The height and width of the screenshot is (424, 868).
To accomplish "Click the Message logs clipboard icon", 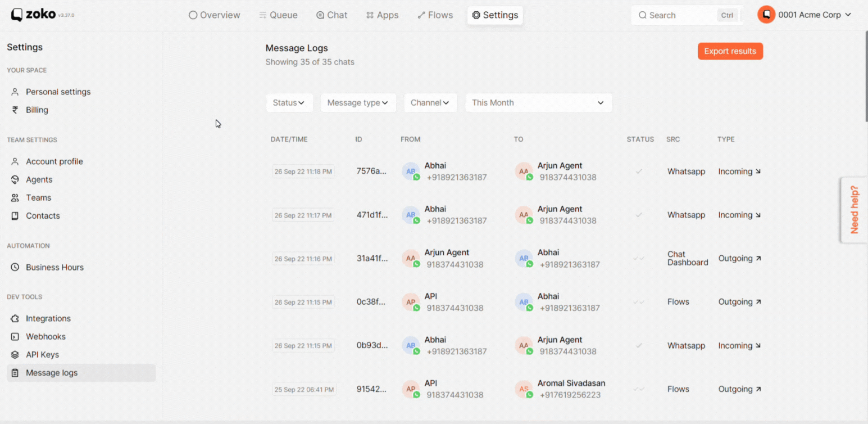I will (x=15, y=372).
